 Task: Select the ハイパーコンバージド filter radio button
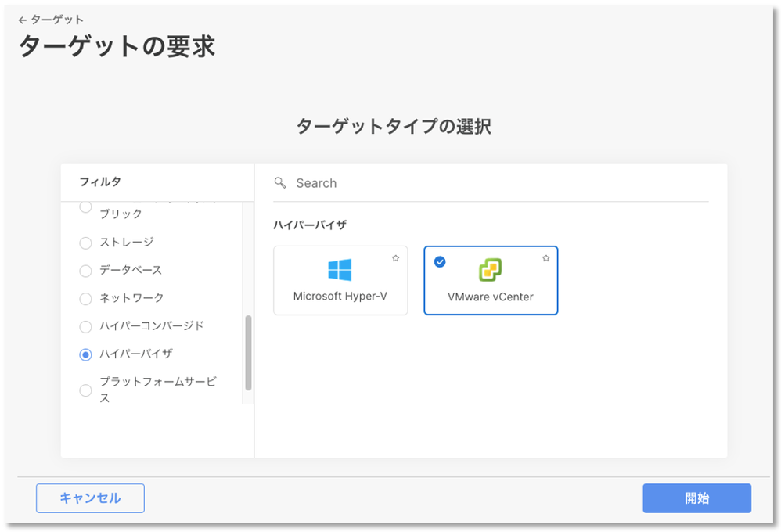click(85, 326)
